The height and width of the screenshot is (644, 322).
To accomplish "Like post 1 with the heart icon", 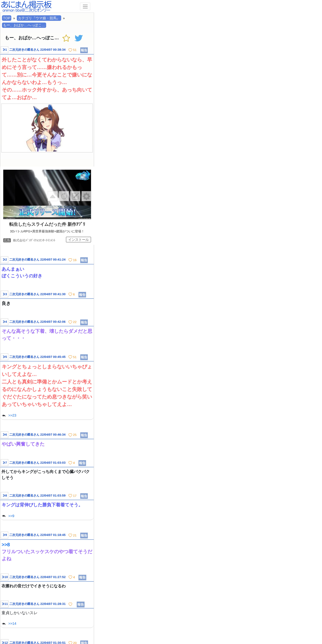I will point(70,50).
